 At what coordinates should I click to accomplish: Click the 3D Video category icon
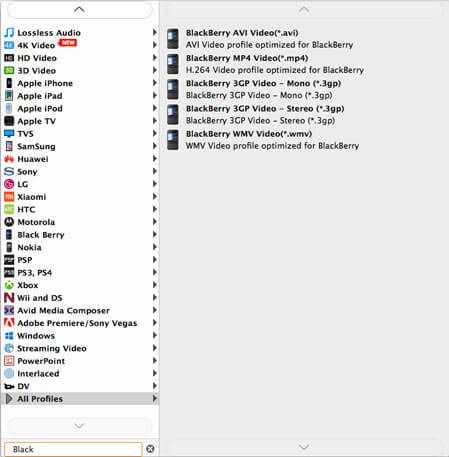pos(9,70)
